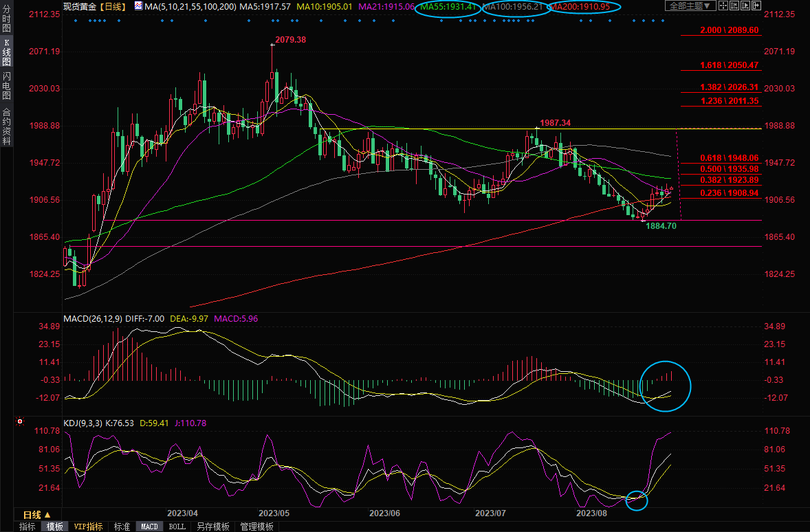Screen dimensions: 810x532
Task: Choose the MACD template
Action: 149,527
